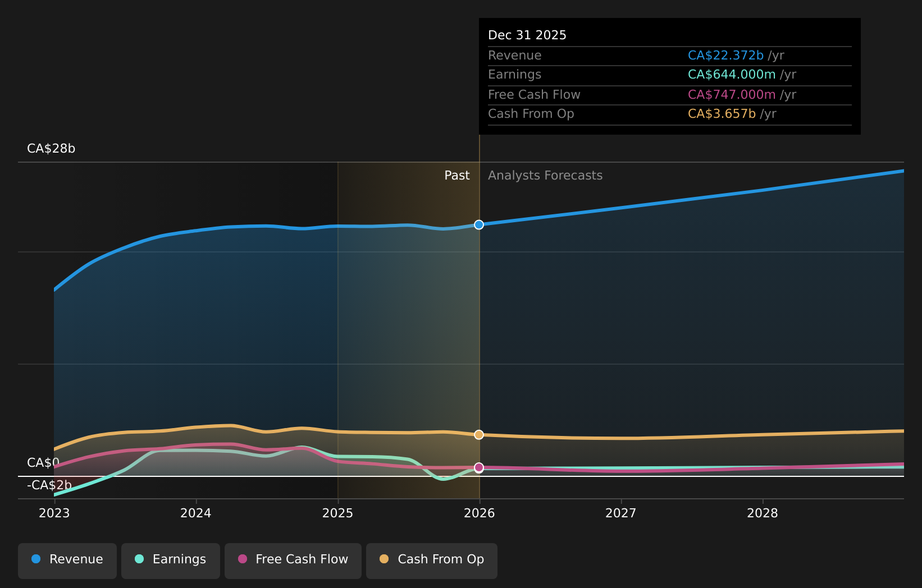
Task: Hide the Earnings series via legend
Action: click(171, 560)
